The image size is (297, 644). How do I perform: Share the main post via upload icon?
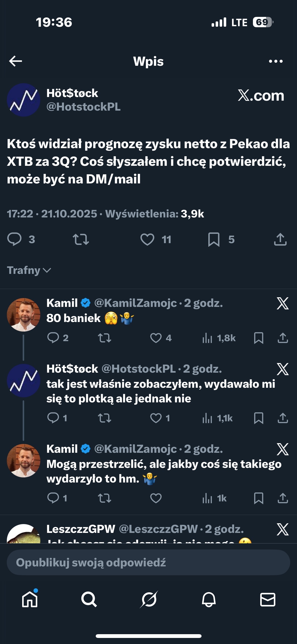coord(280,239)
